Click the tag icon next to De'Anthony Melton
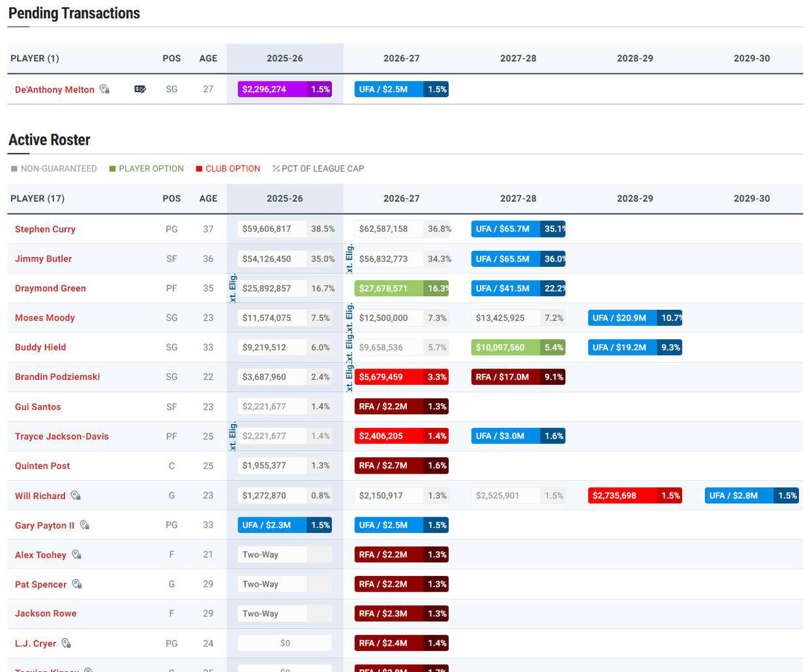Viewport: 810px width, 672px height. (104, 89)
